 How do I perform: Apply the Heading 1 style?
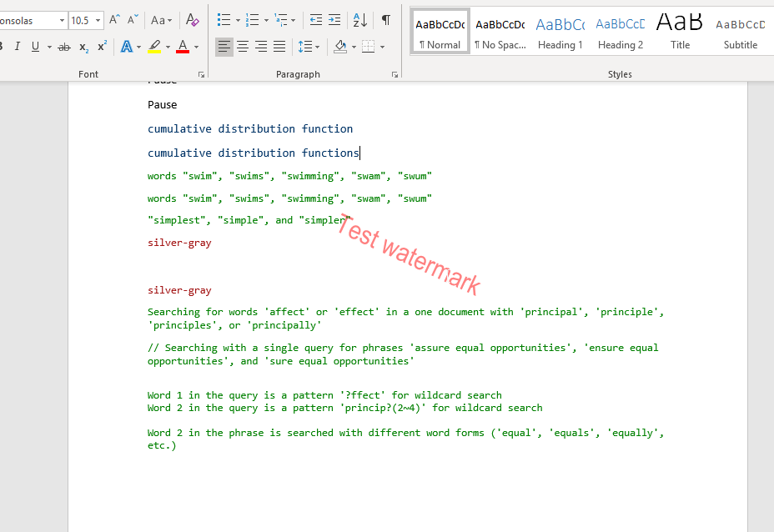560,31
